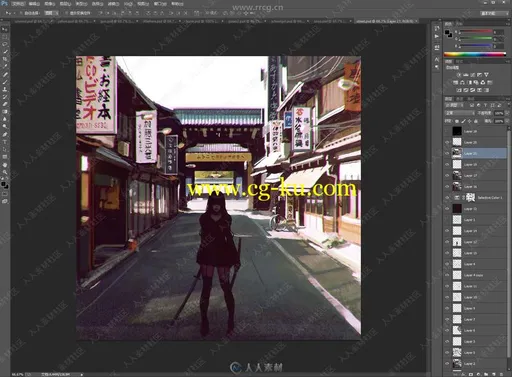
Task: Open the status bar document info arrow
Action: click(82, 374)
